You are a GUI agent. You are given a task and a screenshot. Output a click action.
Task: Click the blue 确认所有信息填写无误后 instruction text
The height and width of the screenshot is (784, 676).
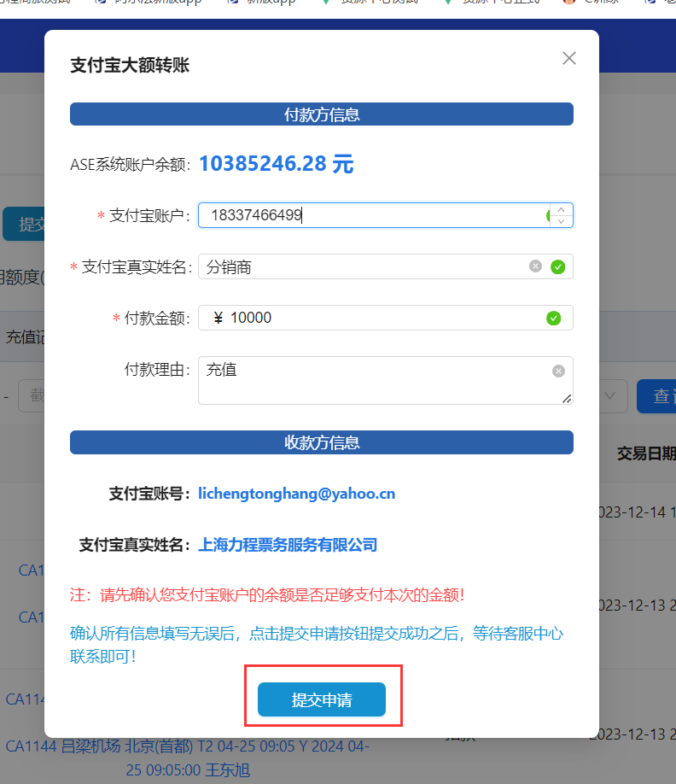point(317,645)
